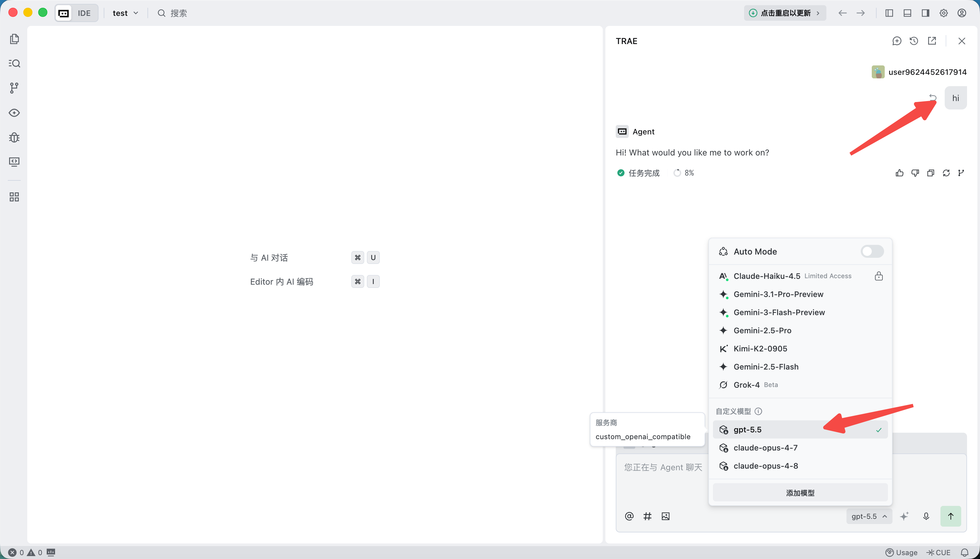Switch to custom claude-opus-4-7 model
Viewport: 980px width, 559px height.
click(800, 448)
